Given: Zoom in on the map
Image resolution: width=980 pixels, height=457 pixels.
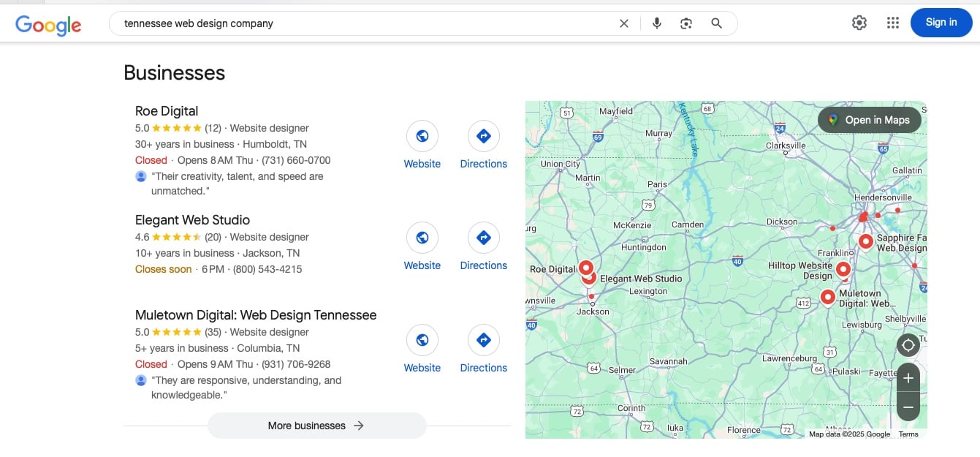Looking at the screenshot, I should pyautogui.click(x=908, y=377).
